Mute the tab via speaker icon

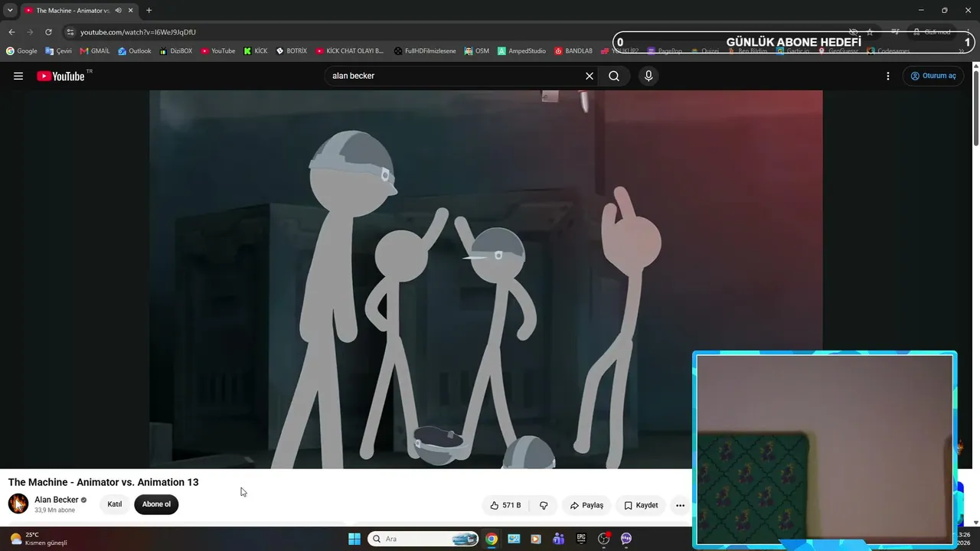click(118, 10)
